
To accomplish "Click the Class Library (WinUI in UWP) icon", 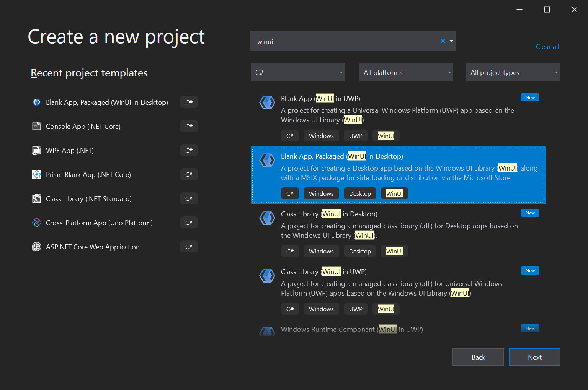I will pos(267,276).
